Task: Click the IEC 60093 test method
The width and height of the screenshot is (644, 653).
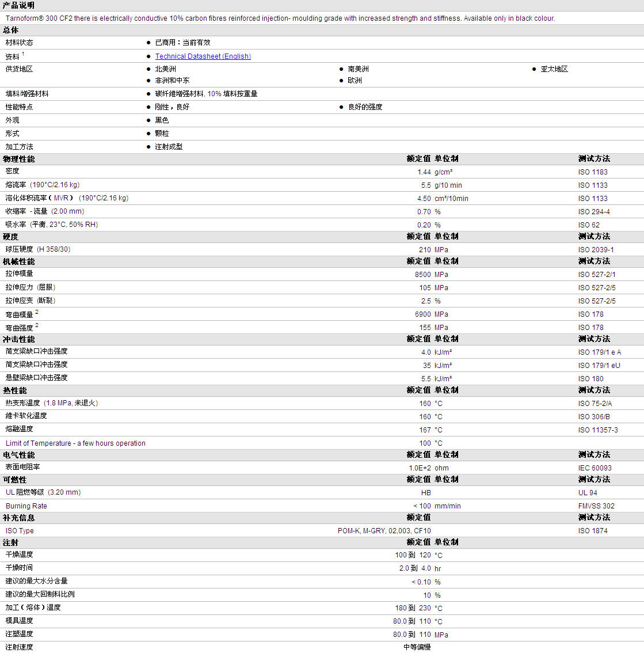Action: click(x=595, y=468)
